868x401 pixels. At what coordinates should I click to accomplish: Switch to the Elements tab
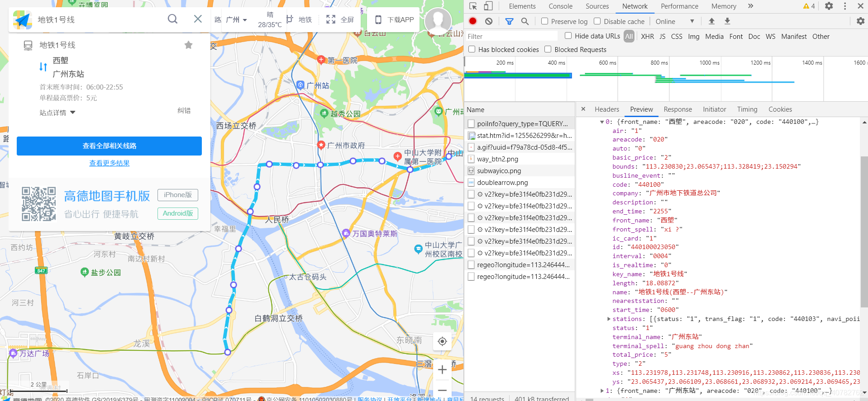(522, 6)
